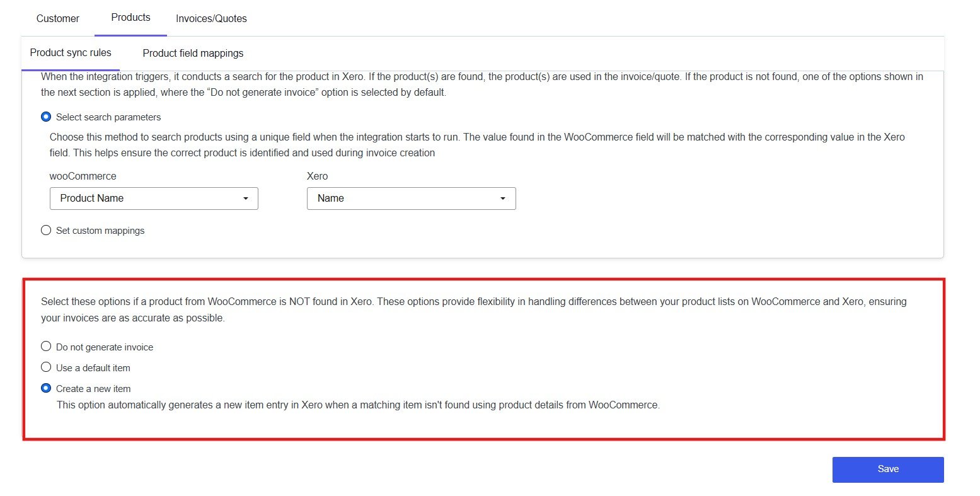Open the Products tab

(130, 18)
